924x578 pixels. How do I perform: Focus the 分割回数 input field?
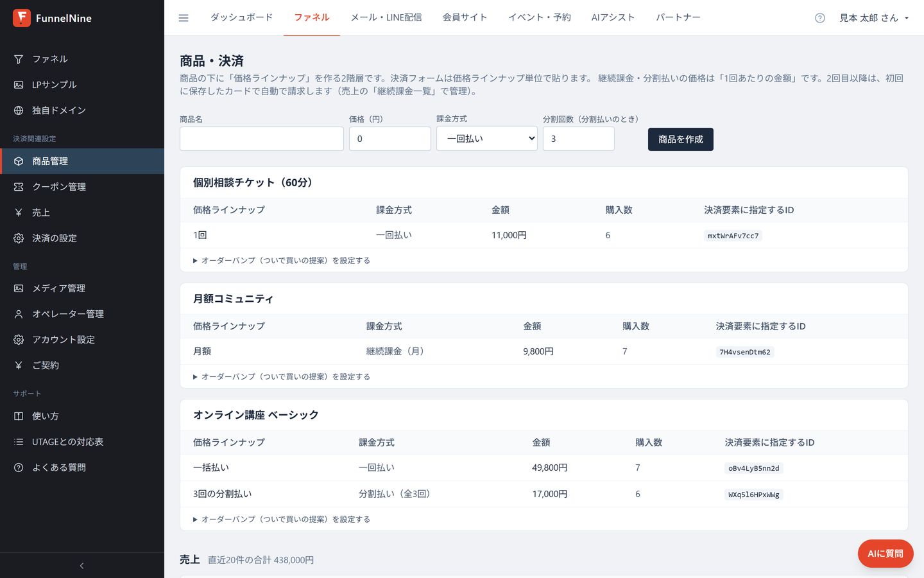tap(579, 139)
